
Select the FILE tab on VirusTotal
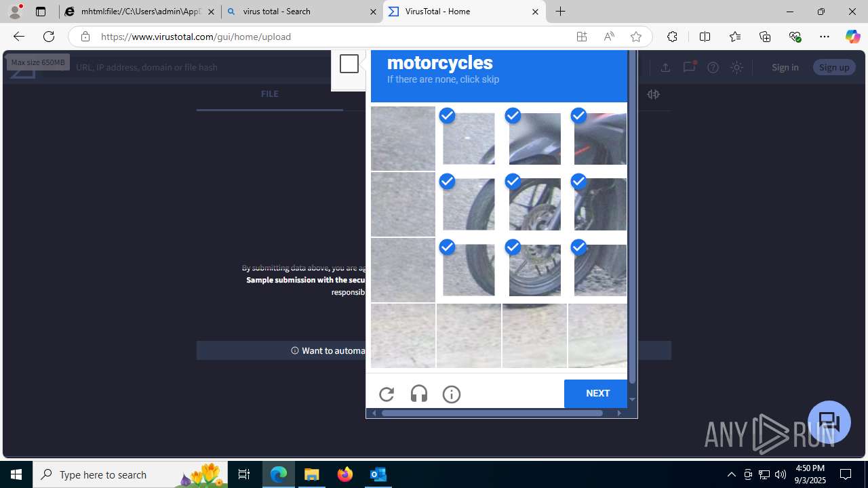pos(270,94)
